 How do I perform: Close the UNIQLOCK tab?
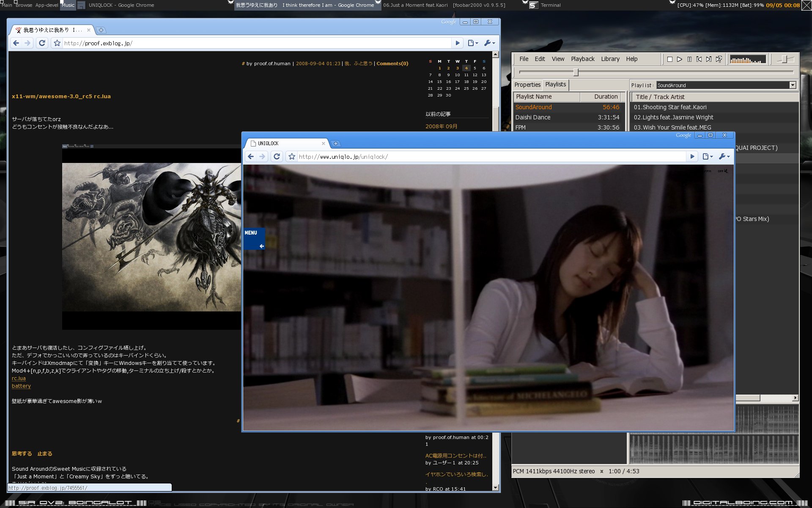click(x=324, y=144)
